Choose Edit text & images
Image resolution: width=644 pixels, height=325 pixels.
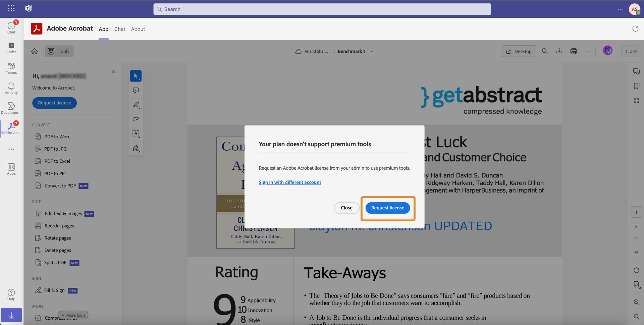pos(64,214)
